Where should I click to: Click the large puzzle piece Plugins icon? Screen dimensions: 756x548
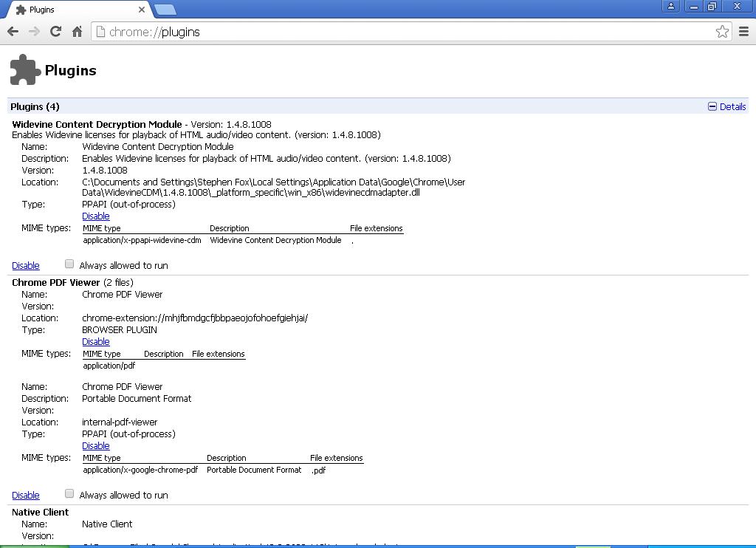point(24,70)
